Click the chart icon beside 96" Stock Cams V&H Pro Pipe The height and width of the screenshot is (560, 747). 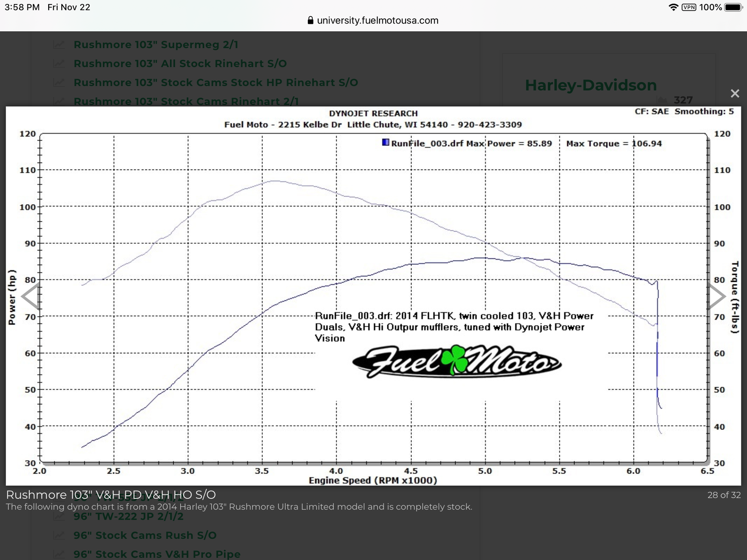click(x=60, y=554)
